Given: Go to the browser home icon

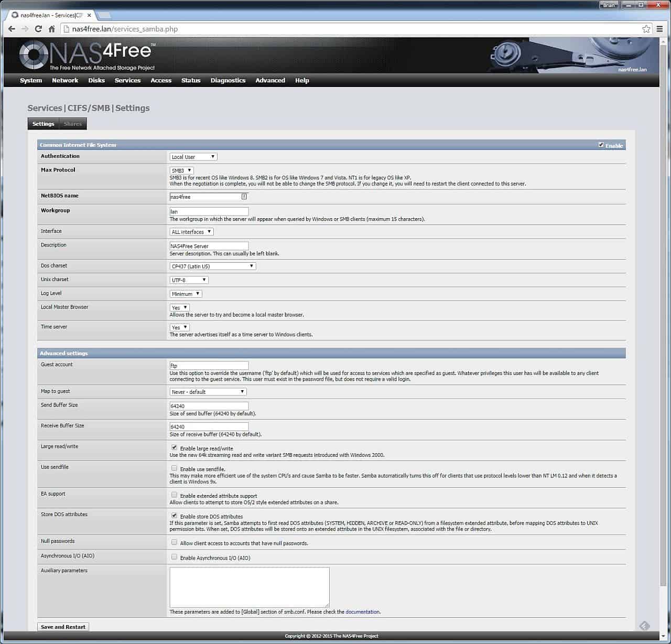Looking at the screenshot, I should coord(52,29).
